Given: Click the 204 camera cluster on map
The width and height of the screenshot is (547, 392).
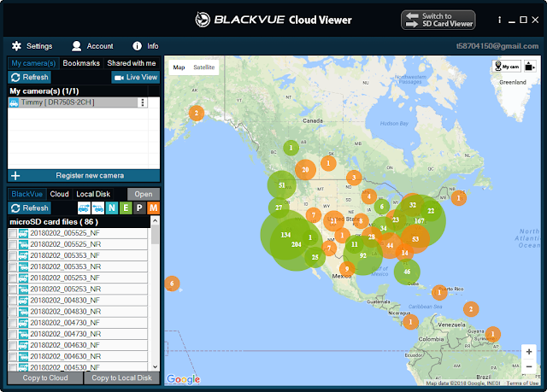Looking at the screenshot, I should click(x=297, y=244).
